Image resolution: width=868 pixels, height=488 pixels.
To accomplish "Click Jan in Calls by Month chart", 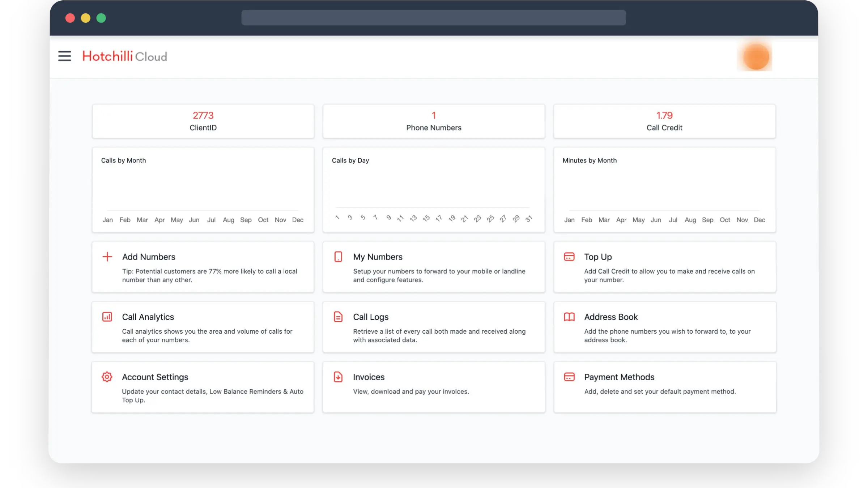I will [107, 220].
